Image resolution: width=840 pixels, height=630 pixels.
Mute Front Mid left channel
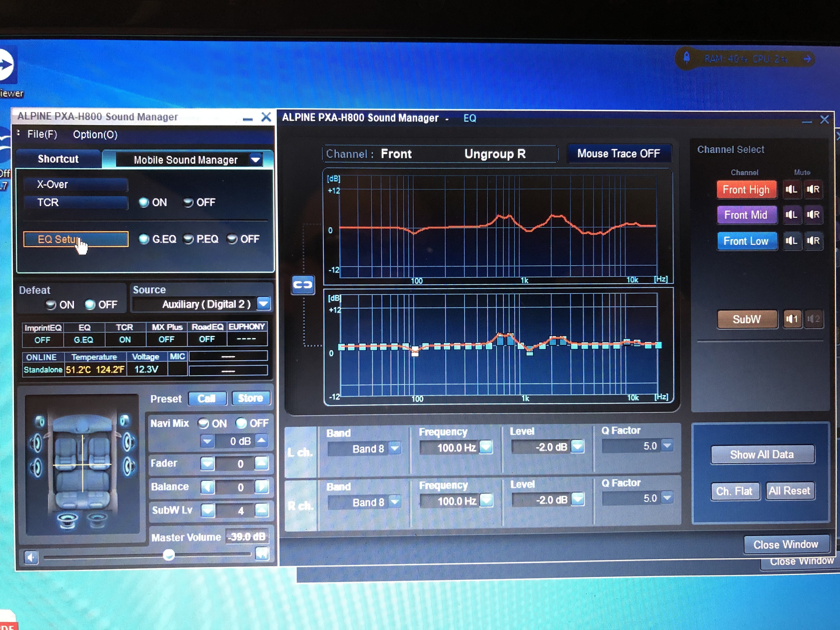(792, 215)
